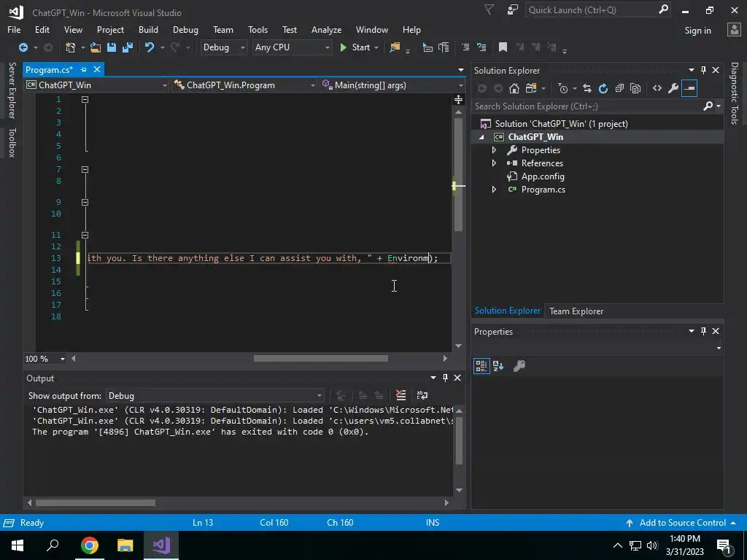Click Show All Files in Solution Explorer
The image size is (747, 560).
(635, 88)
